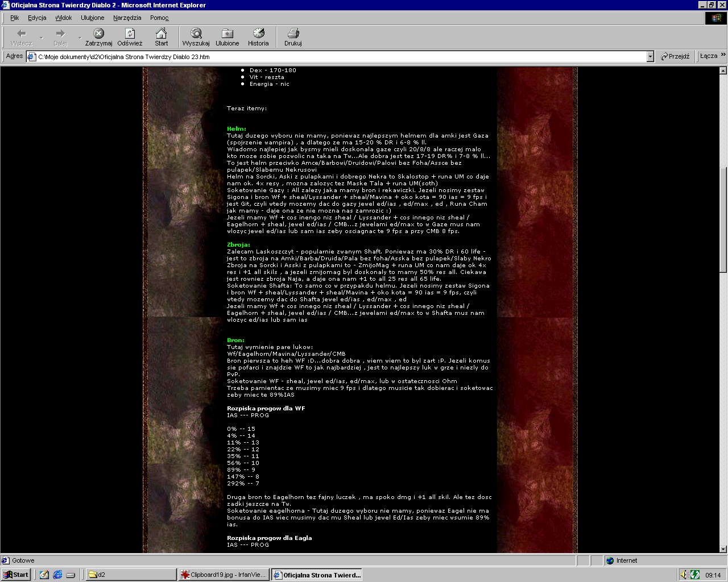Open the Wstecz history dropdown arrow
Screen dimensions: 728x582
tap(41, 38)
